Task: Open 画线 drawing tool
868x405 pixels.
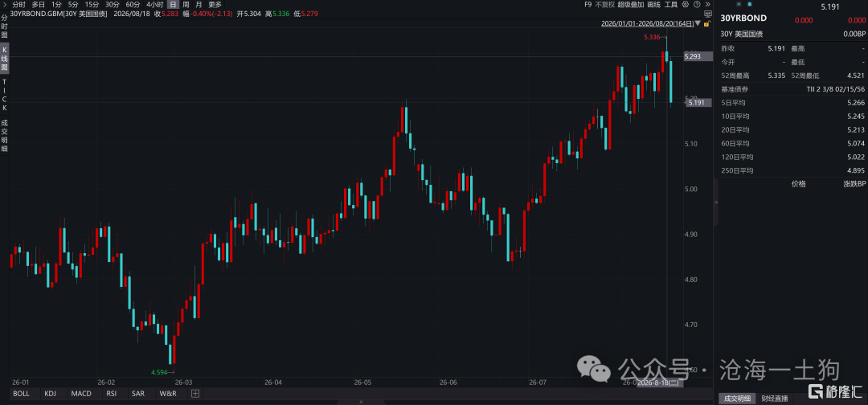Action: coord(653,5)
